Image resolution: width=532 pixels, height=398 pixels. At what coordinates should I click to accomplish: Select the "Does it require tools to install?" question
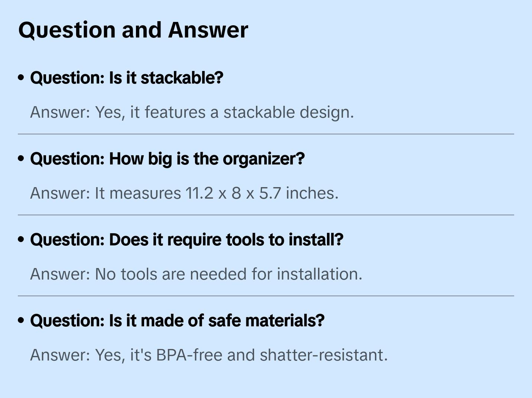(x=186, y=239)
